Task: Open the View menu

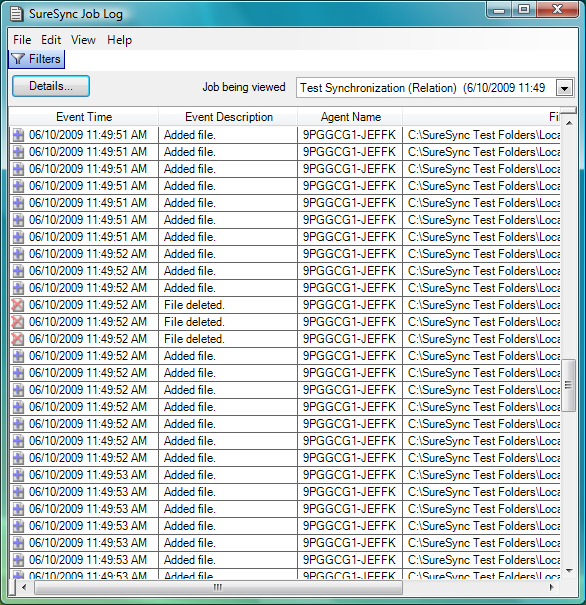Action: point(83,40)
